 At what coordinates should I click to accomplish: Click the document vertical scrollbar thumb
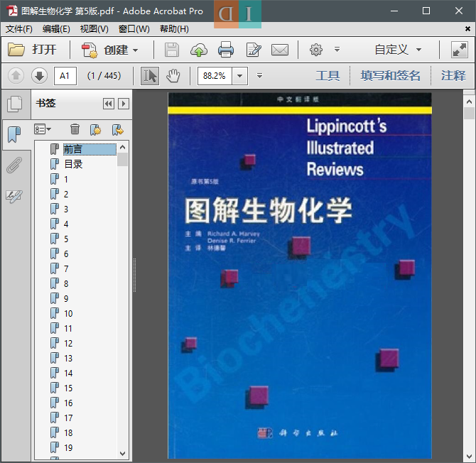pyautogui.click(x=469, y=113)
